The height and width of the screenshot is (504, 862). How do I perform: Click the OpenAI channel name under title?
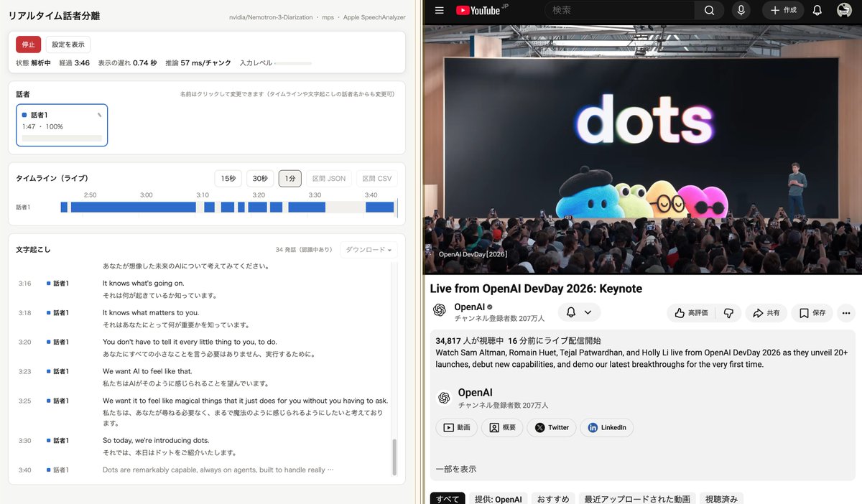pyautogui.click(x=470, y=307)
